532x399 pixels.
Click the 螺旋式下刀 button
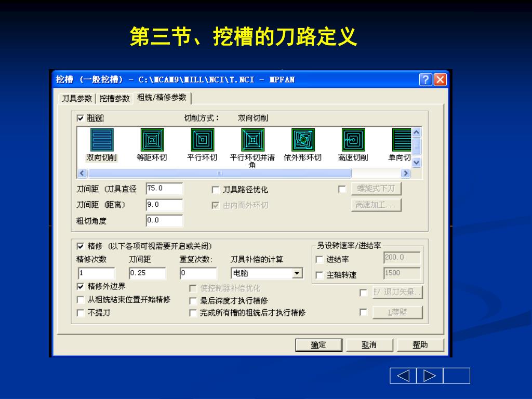(x=376, y=188)
